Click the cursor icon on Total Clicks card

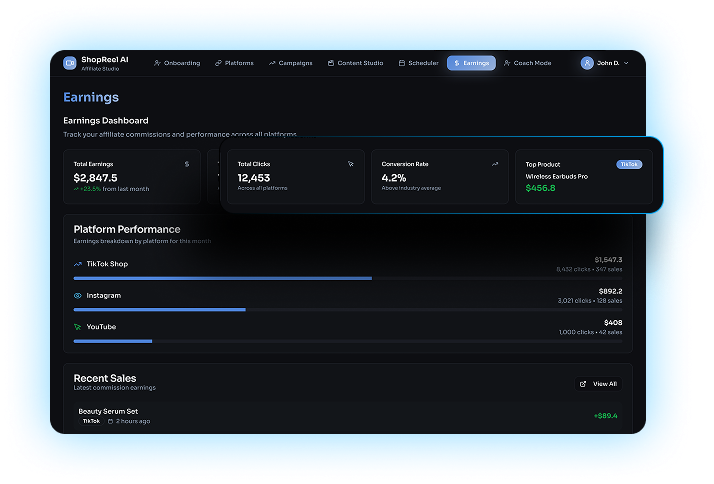click(x=350, y=164)
